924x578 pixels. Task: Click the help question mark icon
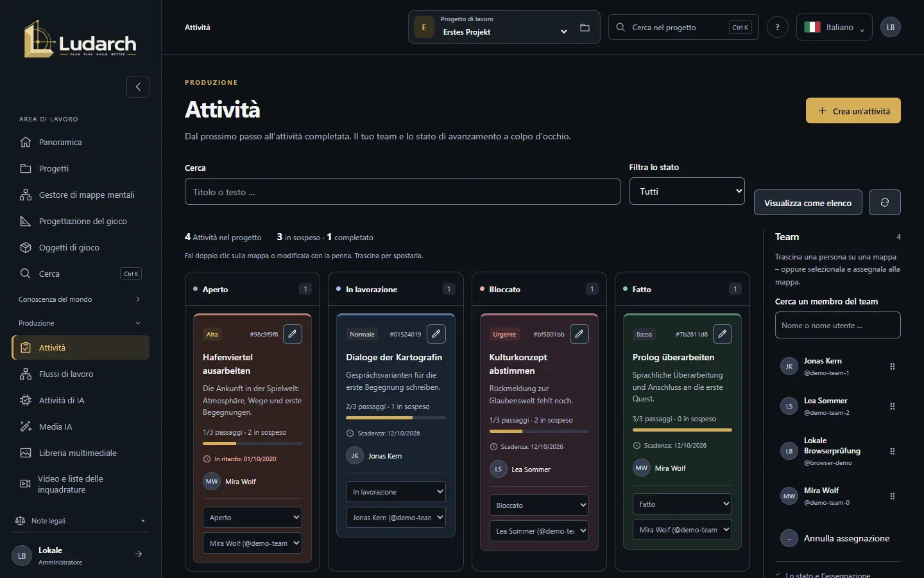point(778,27)
